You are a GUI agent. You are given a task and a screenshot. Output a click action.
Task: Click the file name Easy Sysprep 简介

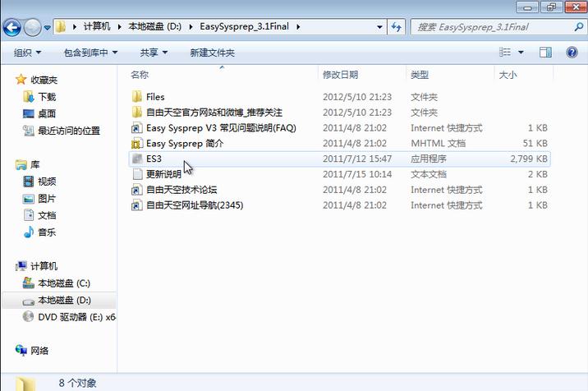click(185, 144)
